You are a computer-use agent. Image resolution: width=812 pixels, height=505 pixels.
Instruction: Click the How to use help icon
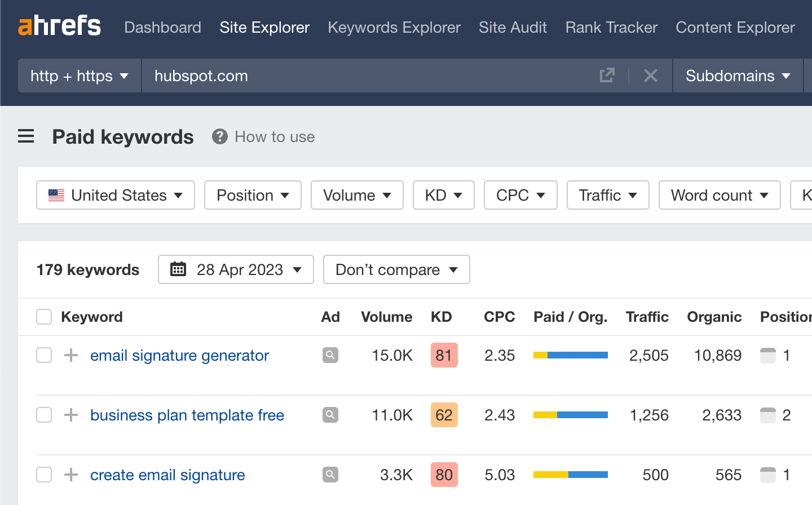coord(219,136)
